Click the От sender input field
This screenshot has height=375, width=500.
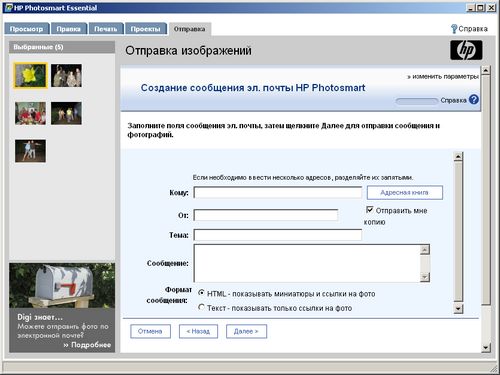point(266,215)
